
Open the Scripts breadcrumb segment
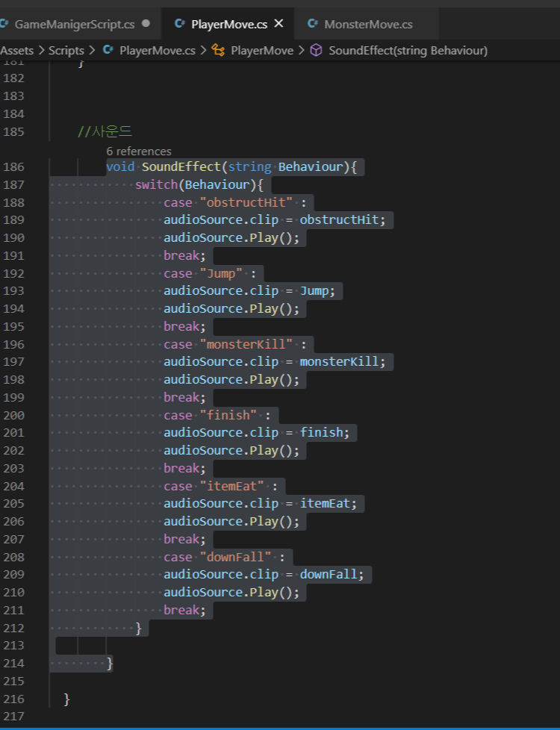(66, 50)
